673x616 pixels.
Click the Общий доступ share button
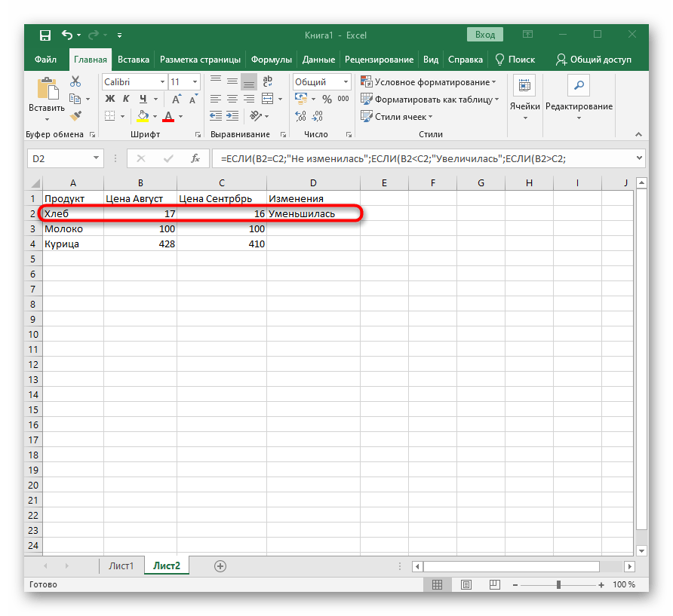coord(593,60)
